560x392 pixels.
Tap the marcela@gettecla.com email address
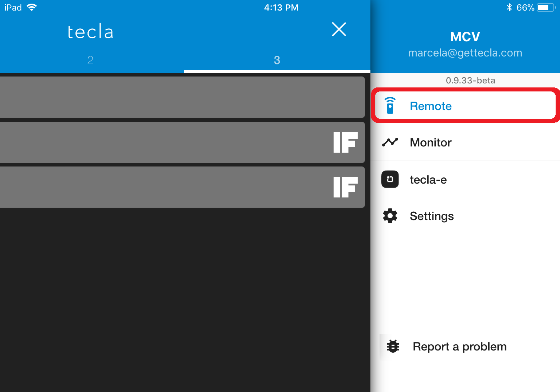pos(465,53)
